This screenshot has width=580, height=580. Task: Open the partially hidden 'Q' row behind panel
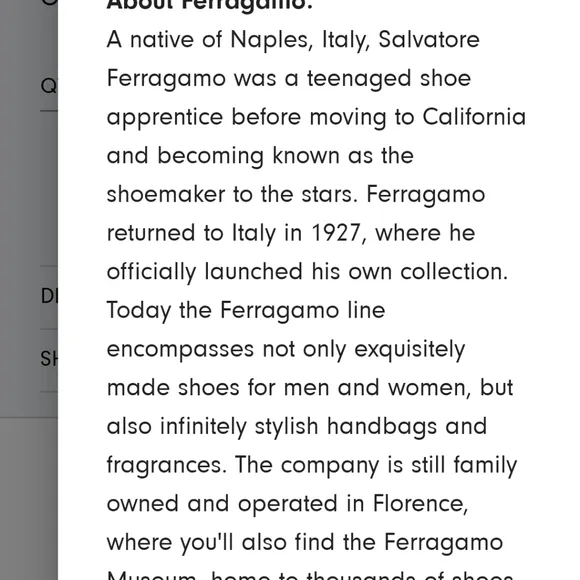(49, 86)
